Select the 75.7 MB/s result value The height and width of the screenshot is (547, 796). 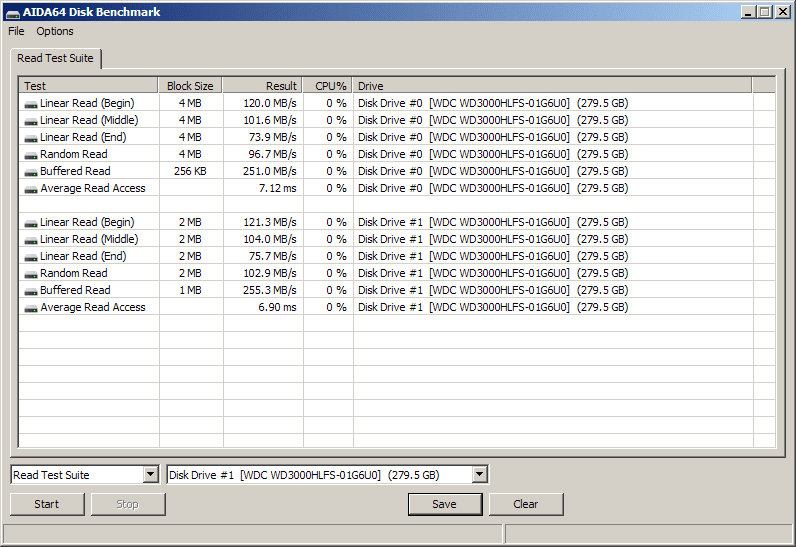tap(273, 256)
